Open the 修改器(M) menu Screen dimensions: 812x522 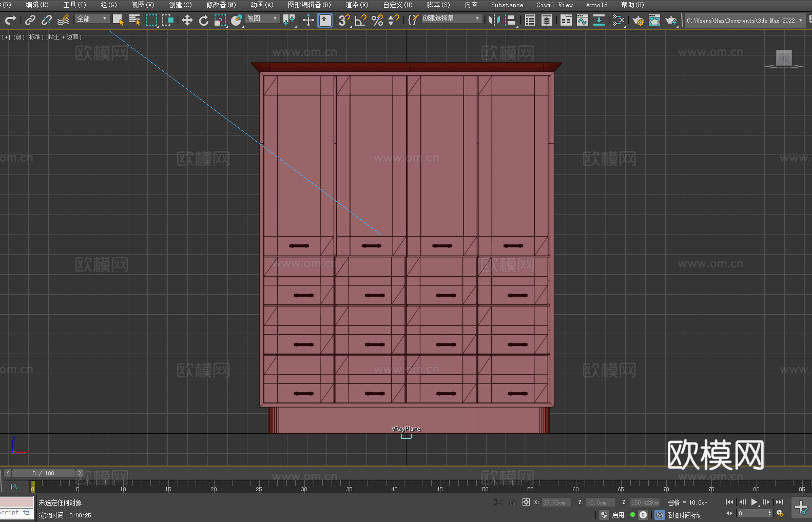(221, 5)
